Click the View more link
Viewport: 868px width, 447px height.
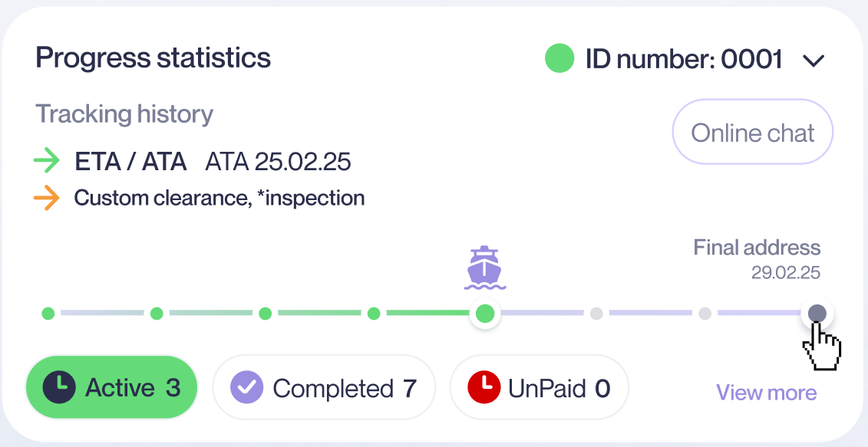pos(766,393)
